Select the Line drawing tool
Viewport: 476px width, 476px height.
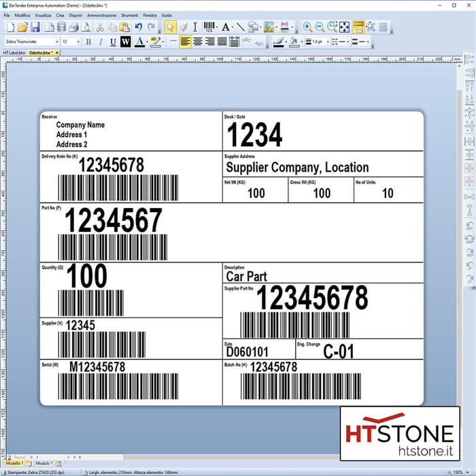(240, 27)
